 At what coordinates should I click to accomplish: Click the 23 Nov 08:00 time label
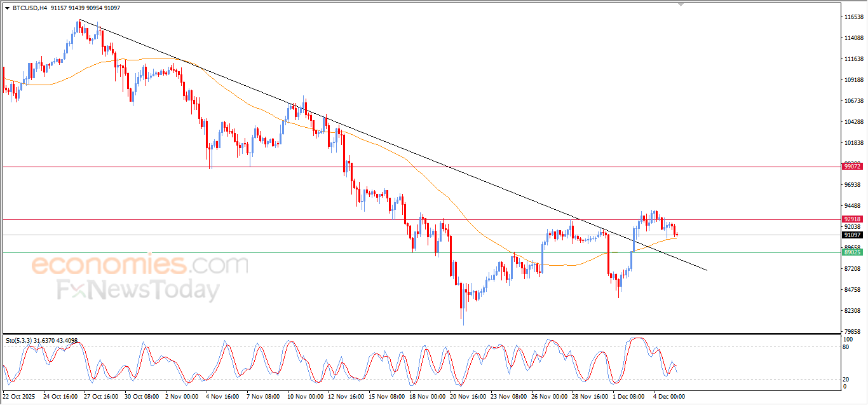509,397
